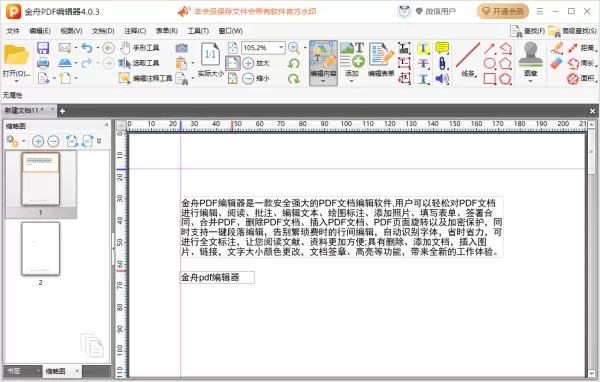Screen dimensions: 600x382
Task: Open the View (视图) menu
Action: [71, 31]
